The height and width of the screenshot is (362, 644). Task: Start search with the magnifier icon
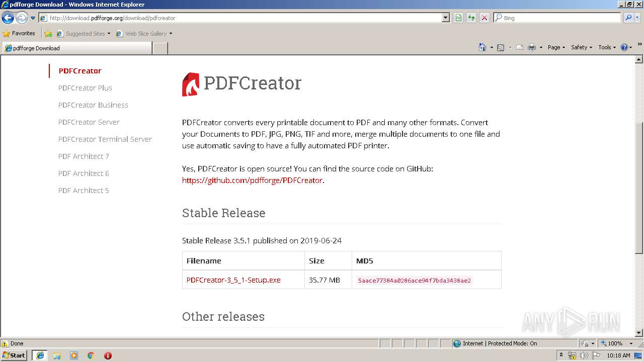point(628,18)
